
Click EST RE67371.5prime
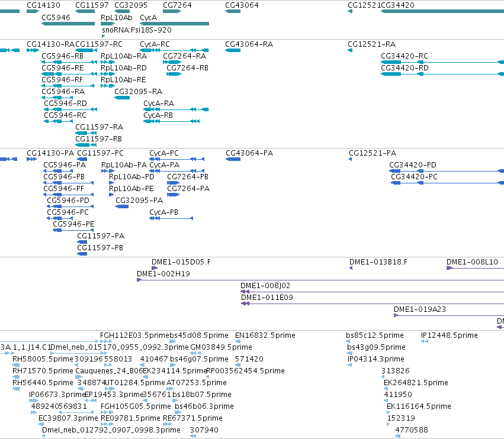tap(192, 418)
